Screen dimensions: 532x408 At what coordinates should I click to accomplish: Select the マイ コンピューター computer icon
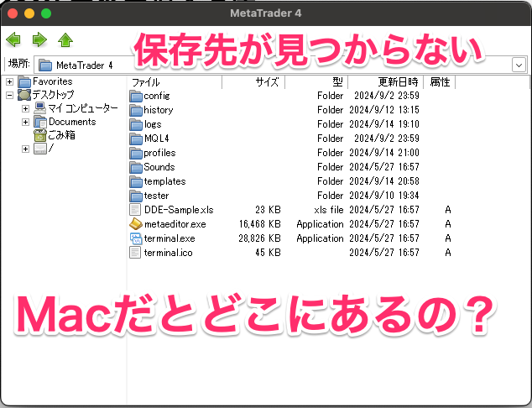tap(40, 108)
